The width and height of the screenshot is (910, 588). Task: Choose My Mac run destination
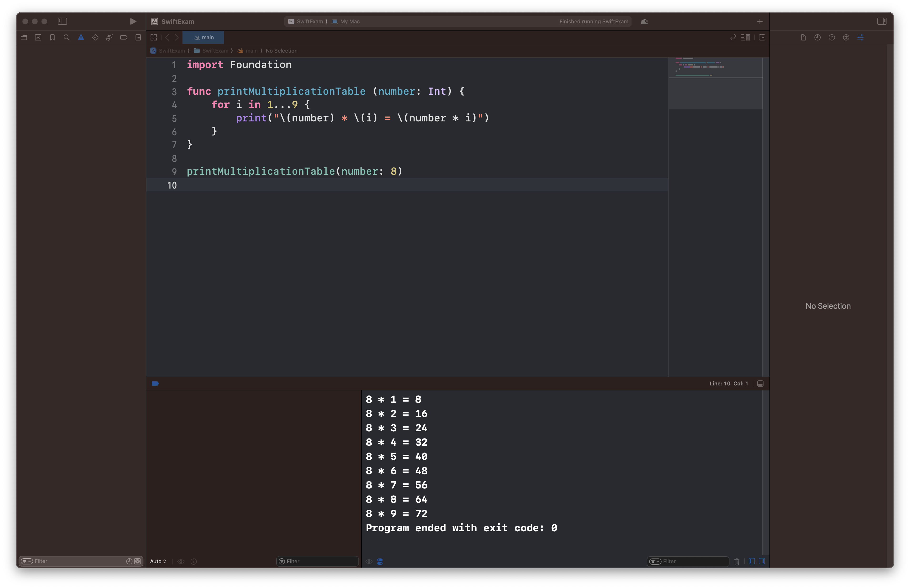point(346,21)
